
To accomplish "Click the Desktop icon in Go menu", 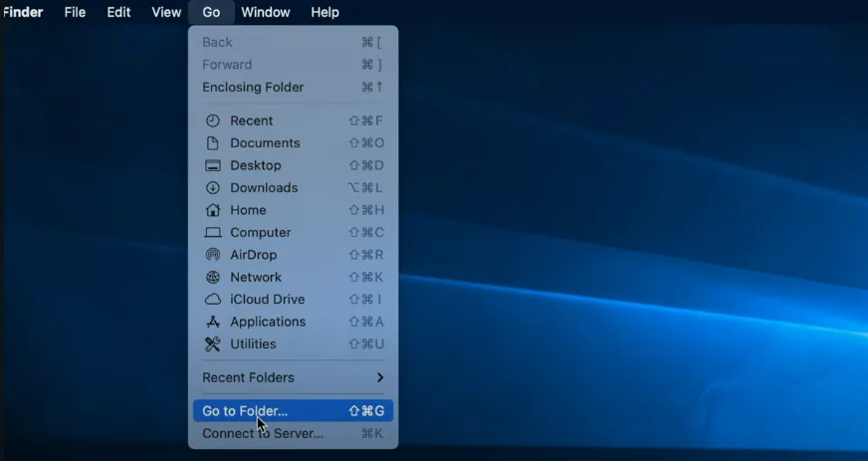I will pos(213,165).
